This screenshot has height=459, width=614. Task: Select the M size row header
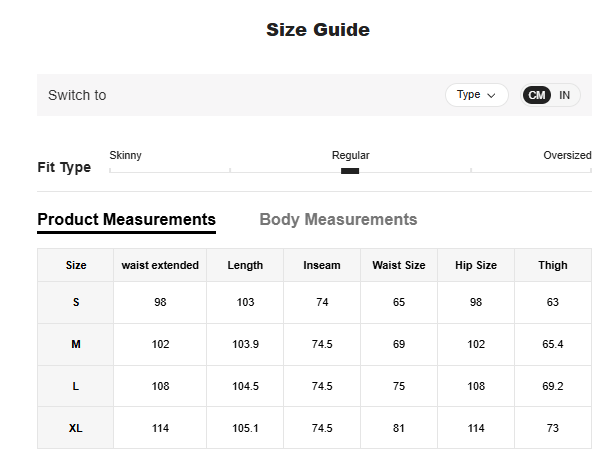coord(76,344)
